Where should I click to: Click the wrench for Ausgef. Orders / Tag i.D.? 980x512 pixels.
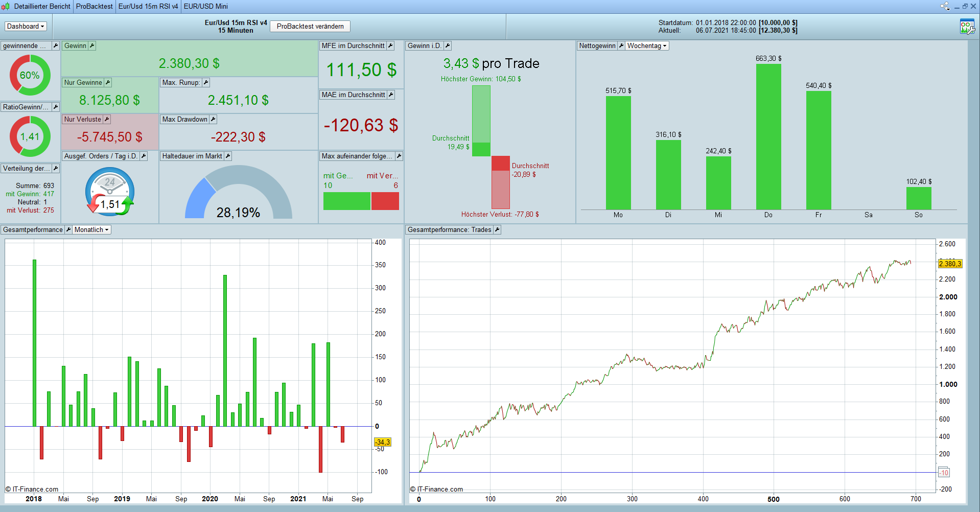144,156
